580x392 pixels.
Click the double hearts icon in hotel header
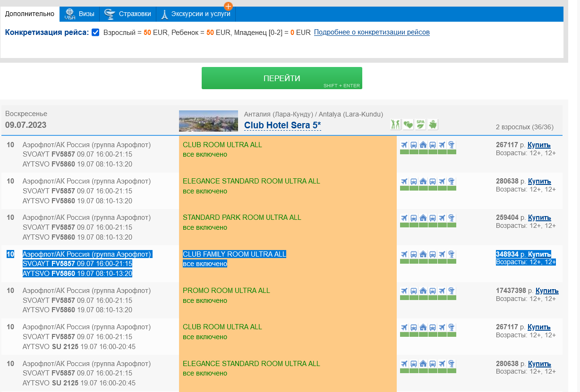click(x=408, y=124)
